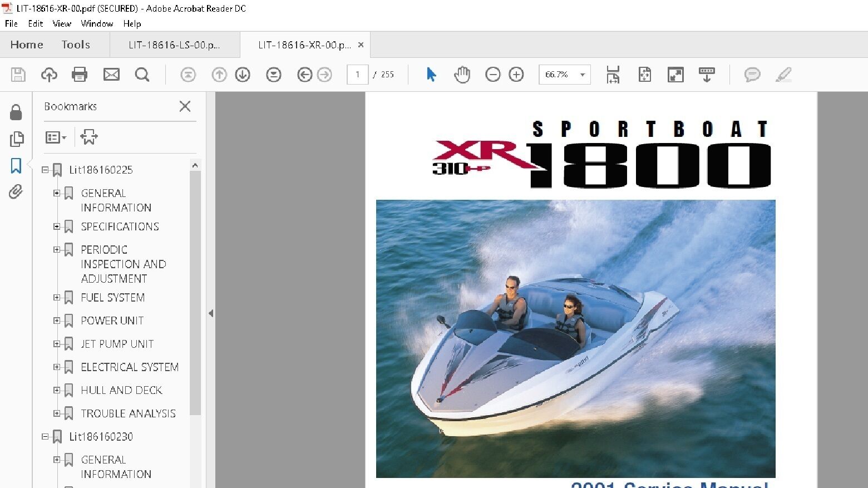Image resolution: width=868 pixels, height=488 pixels.
Task: Send file by email envelope icon
Action: 111,75
